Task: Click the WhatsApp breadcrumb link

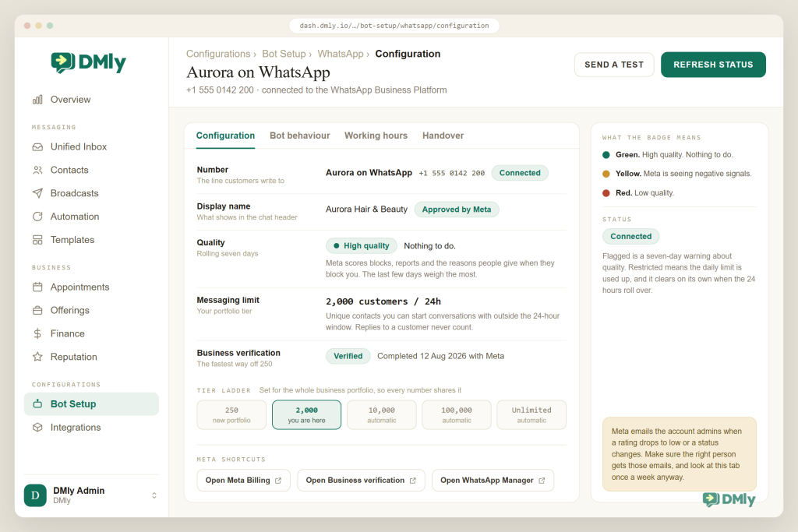Action: pyautogui.click(x=341, y=54)
